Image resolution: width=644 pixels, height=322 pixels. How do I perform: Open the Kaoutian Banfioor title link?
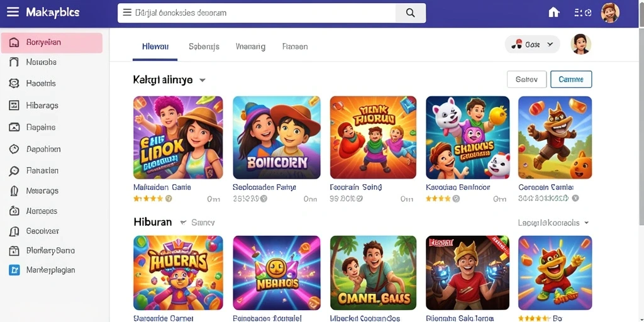pos(458,187)
